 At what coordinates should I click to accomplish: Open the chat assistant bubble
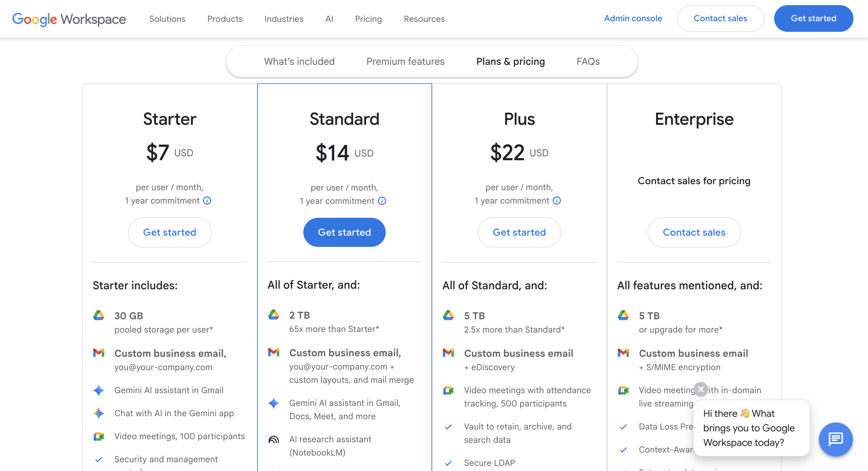click(836, 439)
